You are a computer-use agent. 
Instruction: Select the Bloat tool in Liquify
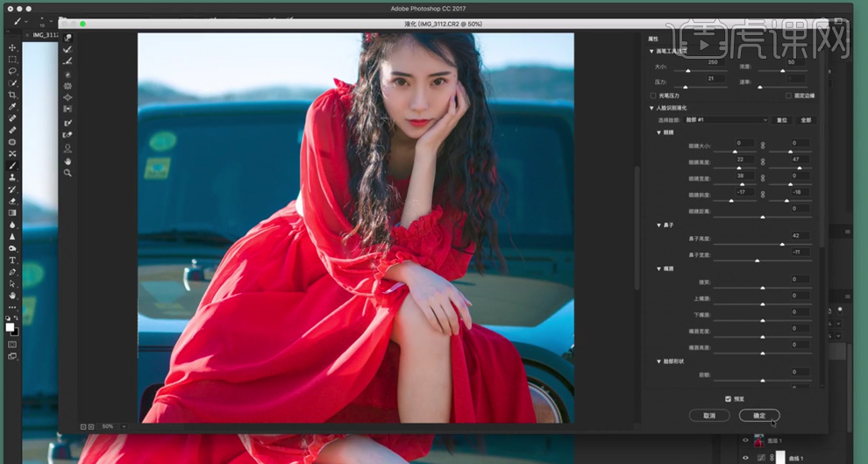[68, 97]
